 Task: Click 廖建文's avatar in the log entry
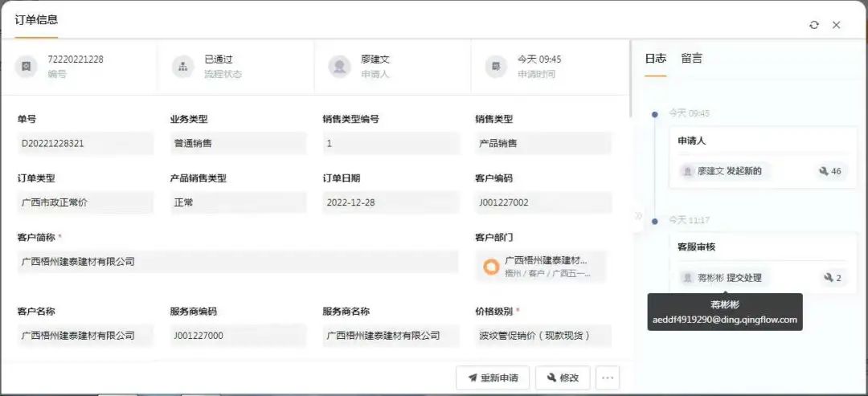[x=687, y=171]
